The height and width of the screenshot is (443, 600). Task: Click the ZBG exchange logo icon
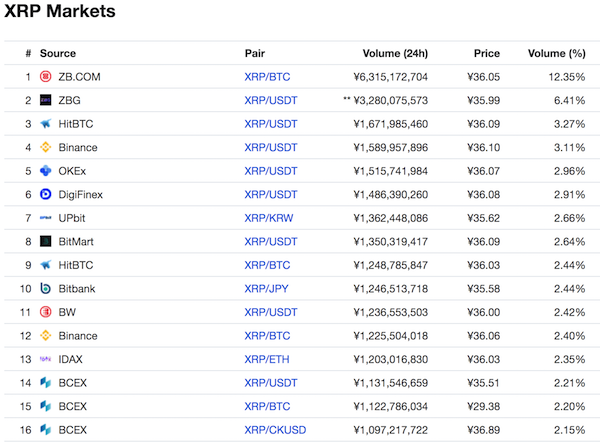46,100
